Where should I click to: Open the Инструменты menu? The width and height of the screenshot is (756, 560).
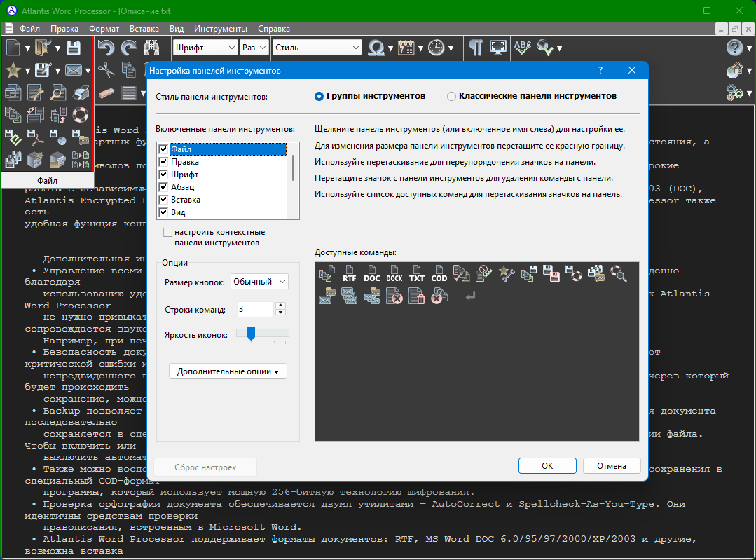pyautogui.click(x=221, y=29)
